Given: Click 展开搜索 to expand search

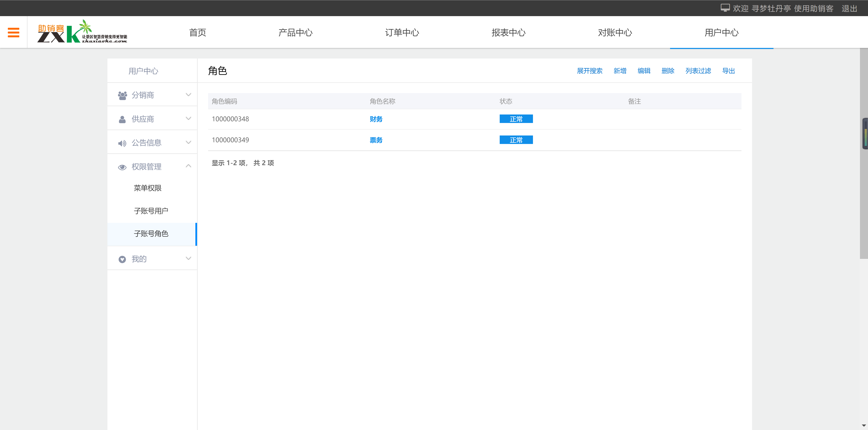Looking at the screenshot, I should (x=589, y=71).
